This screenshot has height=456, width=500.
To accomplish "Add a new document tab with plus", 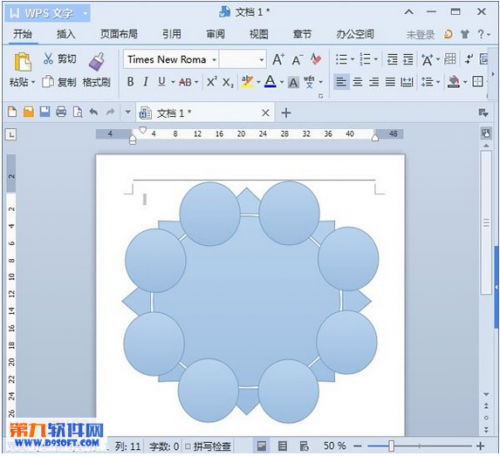I will (286, 113).
